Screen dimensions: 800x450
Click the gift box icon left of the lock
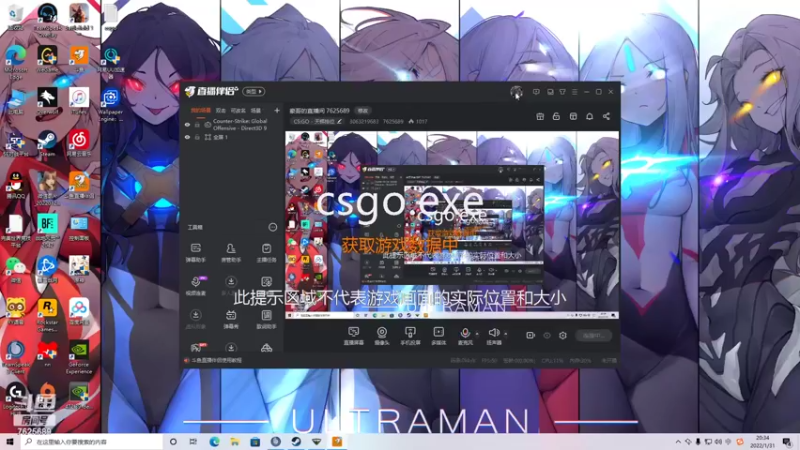pos(540,116)
